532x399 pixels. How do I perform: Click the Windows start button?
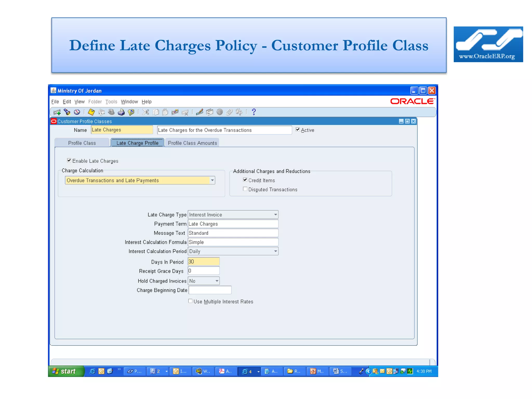[x=66, y=371]
